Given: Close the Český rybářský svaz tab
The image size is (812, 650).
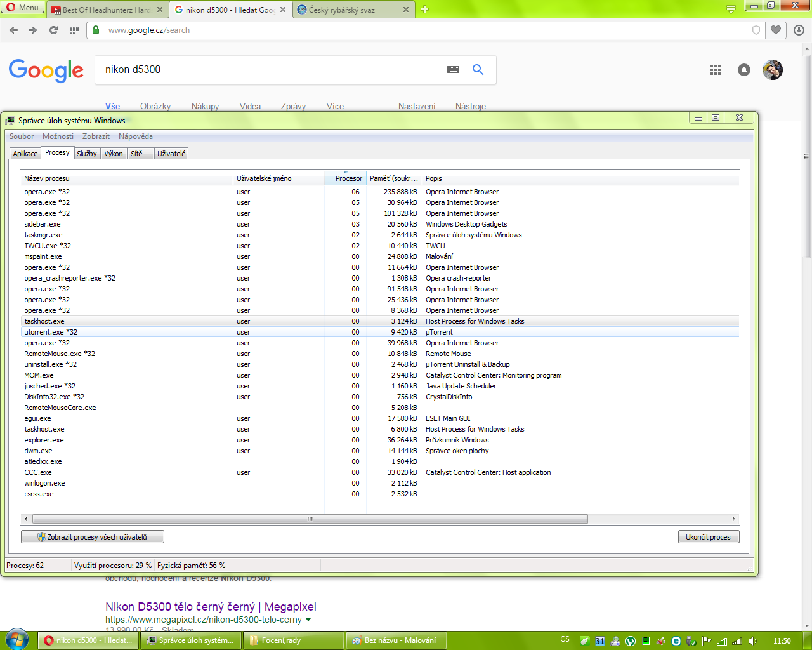Looking at the screenshot, I should tap(406, 10).
